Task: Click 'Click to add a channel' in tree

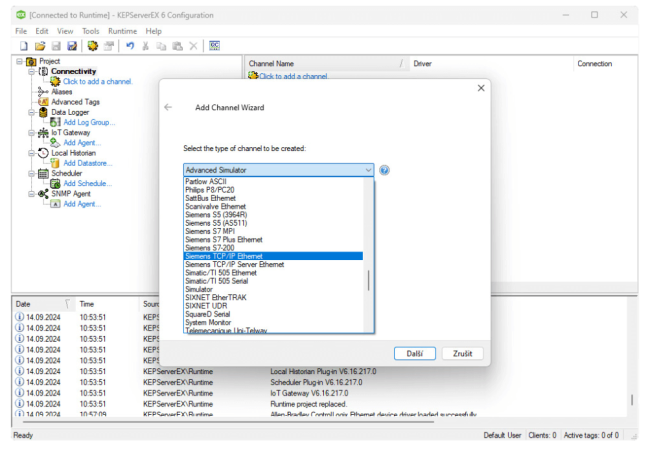Action: [x=98, y=81]
